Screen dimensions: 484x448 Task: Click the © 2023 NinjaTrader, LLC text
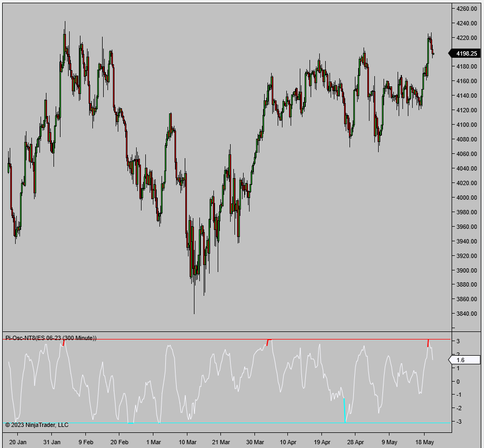[x=37, y=425]
